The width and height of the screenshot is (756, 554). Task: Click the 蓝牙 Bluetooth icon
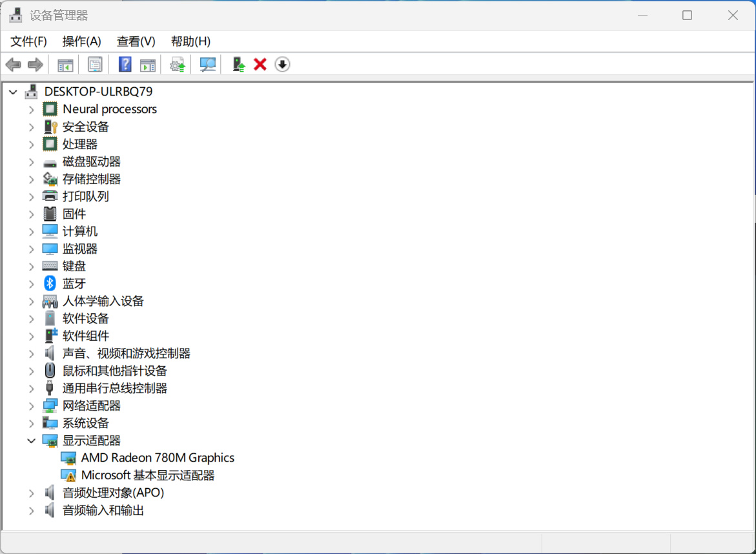[x=50, y=283]
